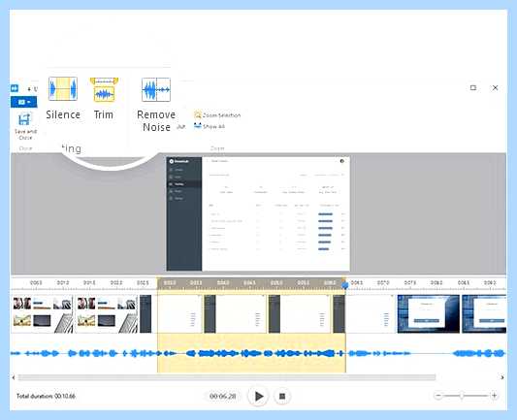517x420 pixels.
Task: Open the blue file menu dropdown
Action: point(23,102)
